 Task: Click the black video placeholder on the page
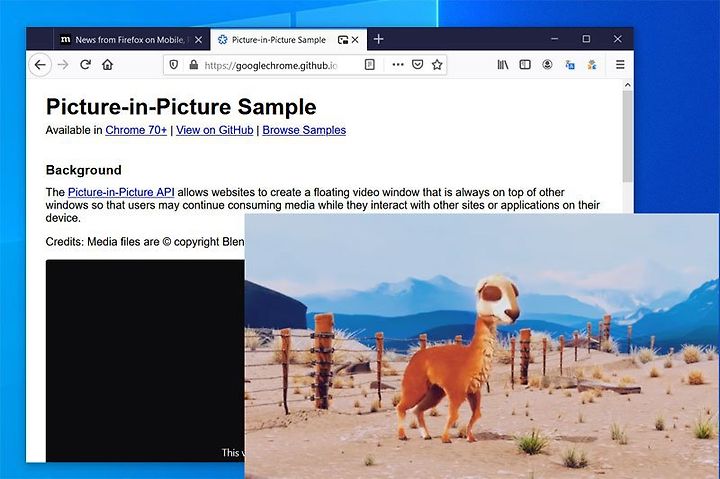click(145, 361)
